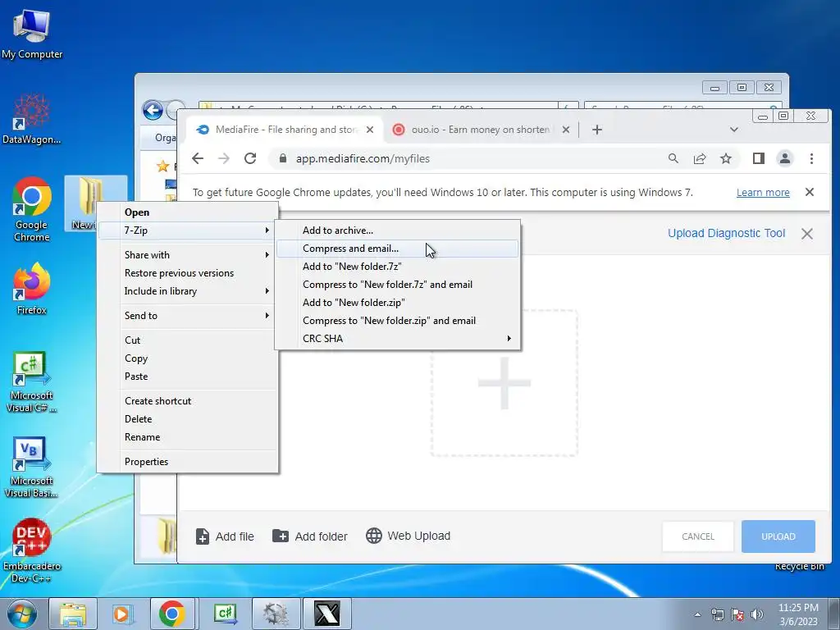Image resolution: width=840 pixels, height=630 pixels.
Task: Click Add file in upload dialog
Action: tap(225, 536)
